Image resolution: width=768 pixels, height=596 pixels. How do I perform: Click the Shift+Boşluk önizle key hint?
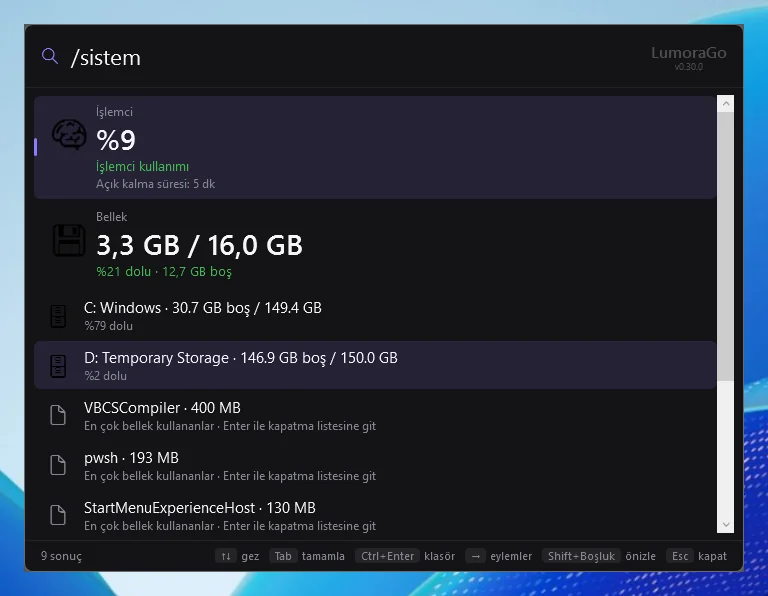[x=599, y=556]
